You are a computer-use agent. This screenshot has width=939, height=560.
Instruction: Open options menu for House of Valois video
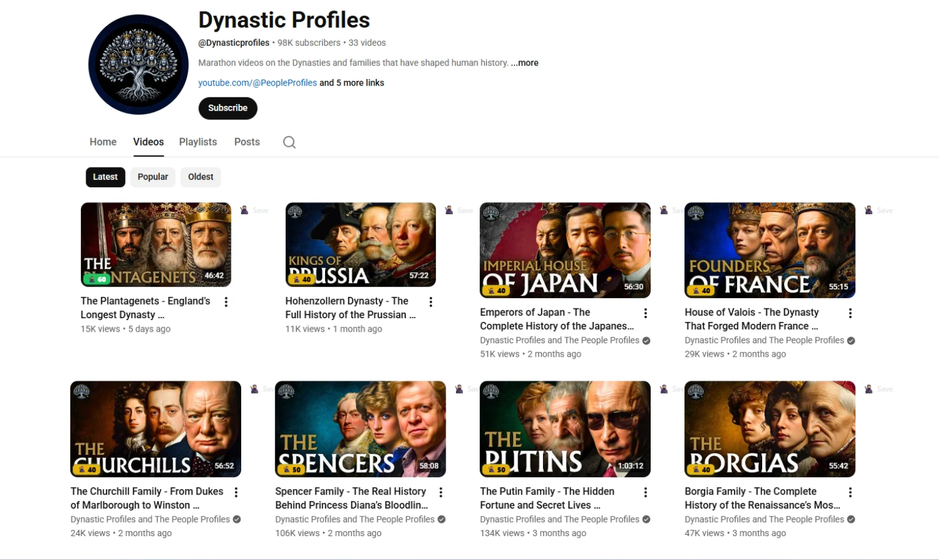click(850, 313)
